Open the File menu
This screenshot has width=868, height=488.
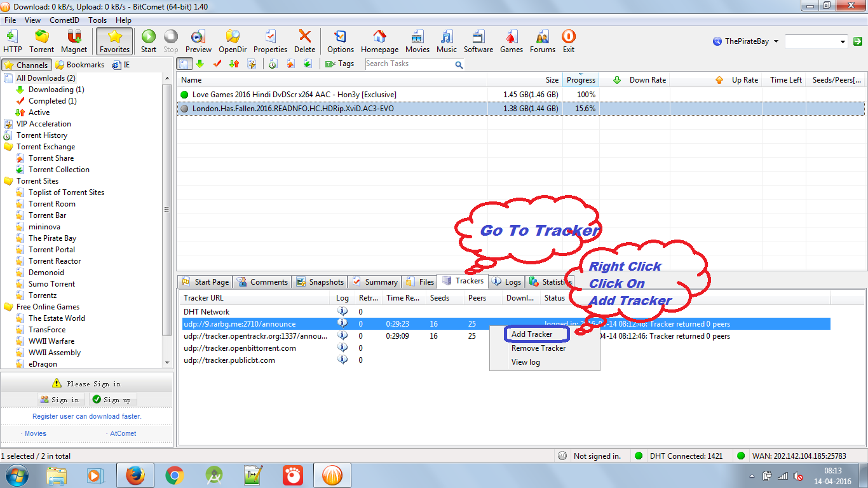10,20
